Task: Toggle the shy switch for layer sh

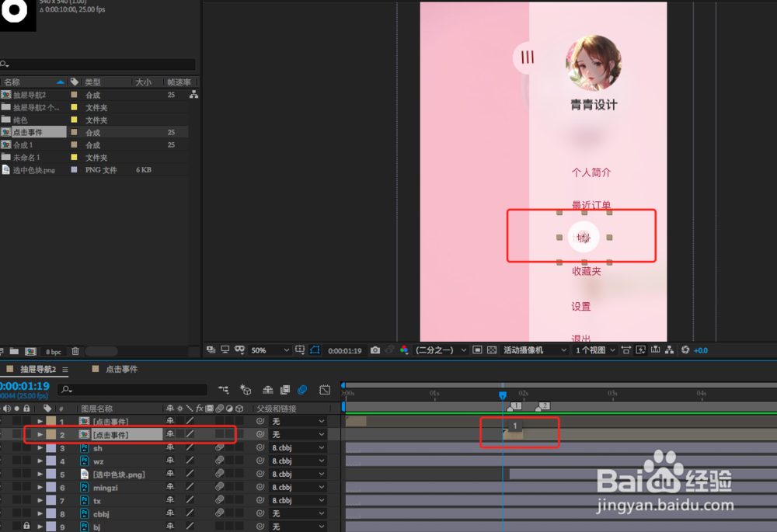Action: [170, 448]
